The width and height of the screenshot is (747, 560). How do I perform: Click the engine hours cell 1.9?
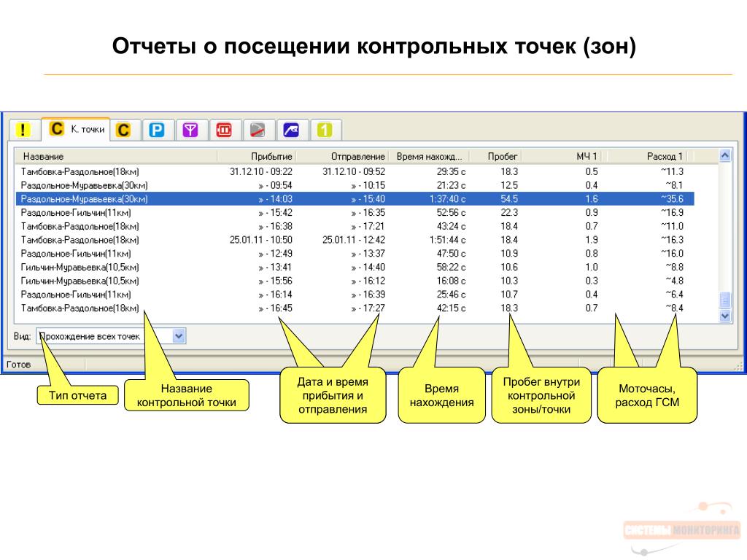pyautogui.click(x=591, y=239)
